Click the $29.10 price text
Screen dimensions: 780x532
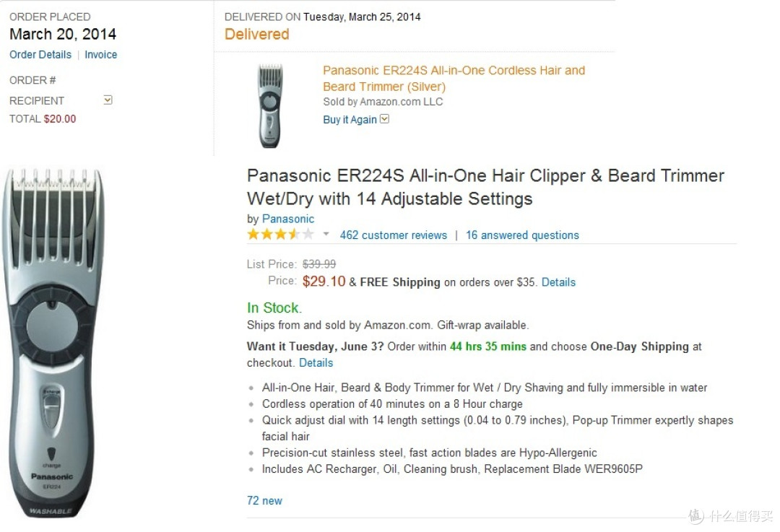324,282
